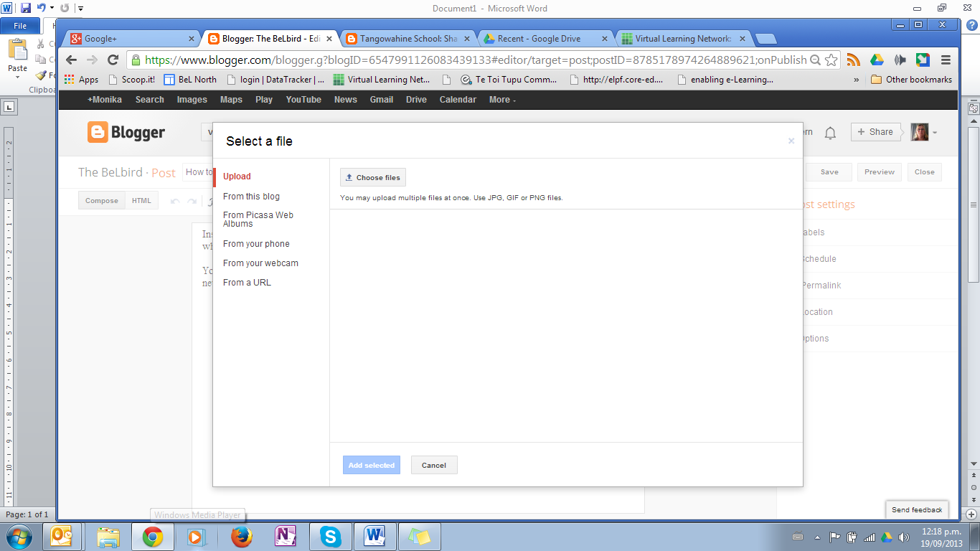Image resolution: width=980 pixels, height=551 pixels.
Task: Click the Choose files button
Action: coord(373,177)
